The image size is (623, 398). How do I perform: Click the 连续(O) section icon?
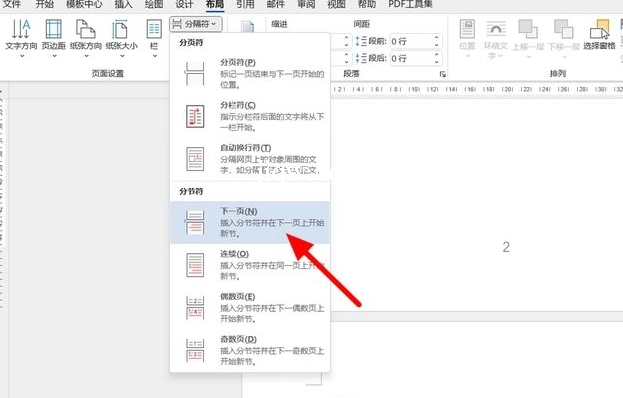tap(195, 265)
